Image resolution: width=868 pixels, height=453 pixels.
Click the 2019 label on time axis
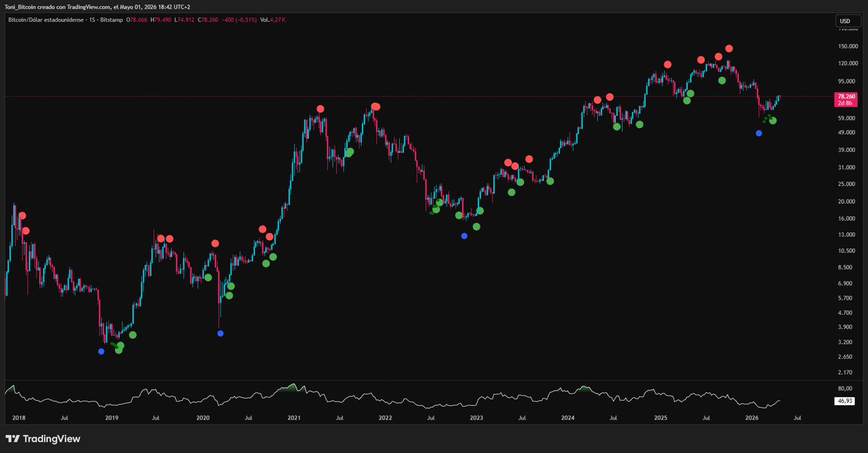[x=111, y=418]
